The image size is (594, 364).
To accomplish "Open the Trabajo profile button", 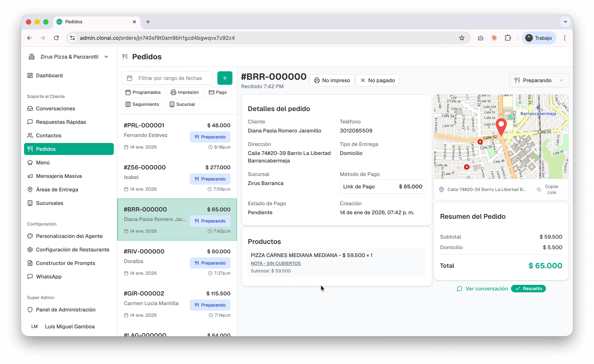I will pyautogui.click(x=539, y=38).
